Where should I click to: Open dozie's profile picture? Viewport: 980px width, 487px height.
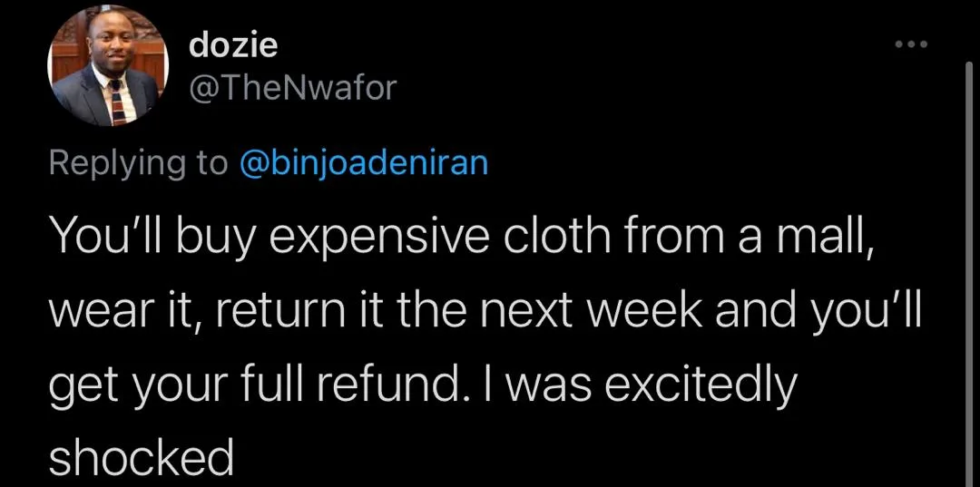coord(107,65)
